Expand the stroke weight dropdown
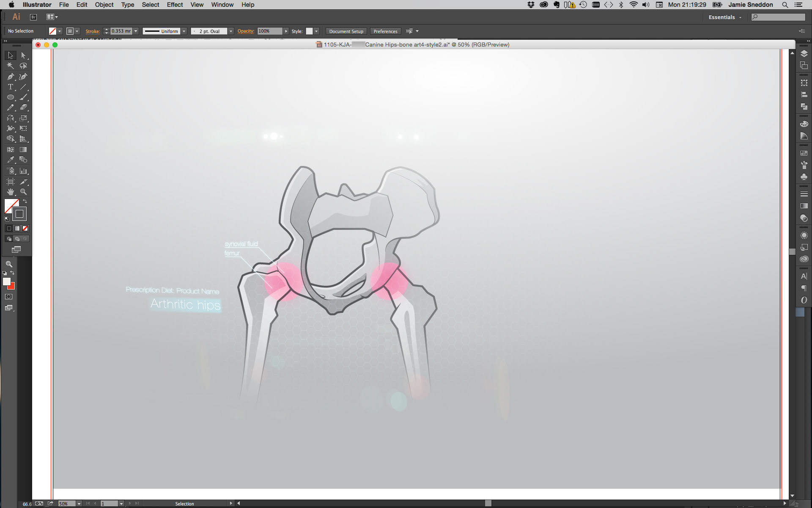Image resolution: width=812 pixels, height=508 pixels. tap(136, 31)
